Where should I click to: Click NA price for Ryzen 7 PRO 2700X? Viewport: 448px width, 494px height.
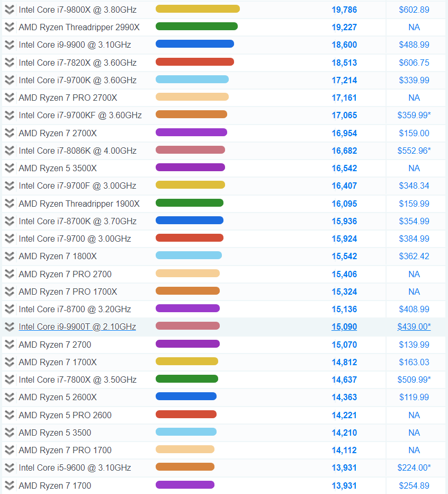(414, 98)
